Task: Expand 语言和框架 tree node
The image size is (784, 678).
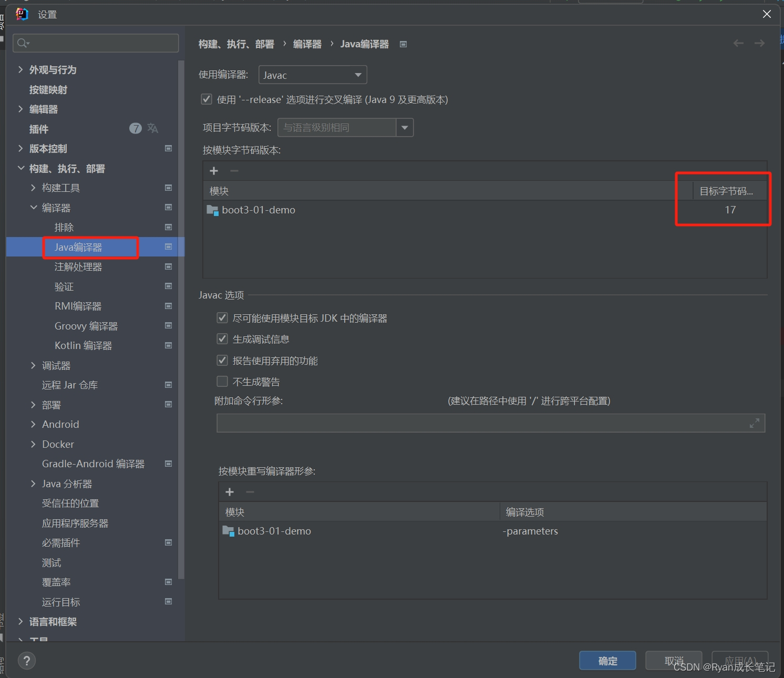Action: coord(20,621)
